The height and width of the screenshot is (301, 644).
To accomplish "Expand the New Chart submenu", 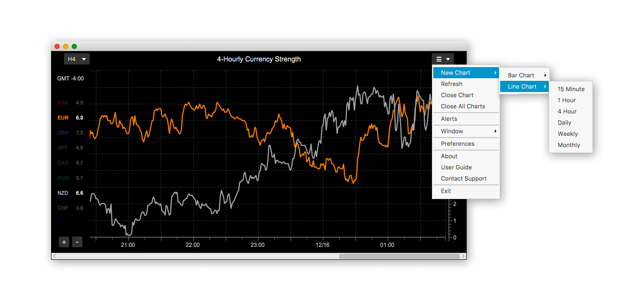I will 456,72.
